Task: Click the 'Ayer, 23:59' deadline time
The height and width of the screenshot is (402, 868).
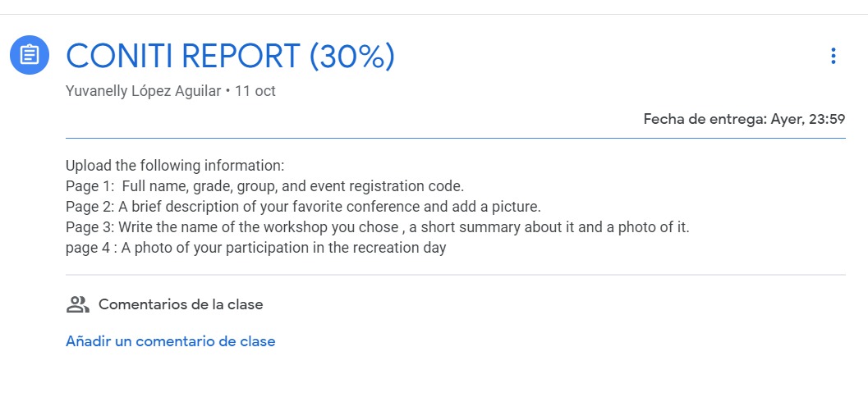Action: click(x=808, y=119)
